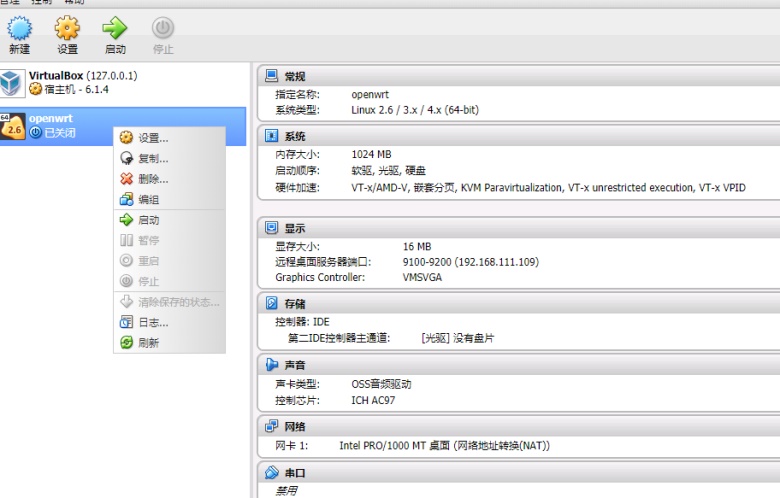Viewport: 780px width, 498px height.
Task: Click the 软驱, 光驱, 硬盘 boot order
Action: coord(389,171)
